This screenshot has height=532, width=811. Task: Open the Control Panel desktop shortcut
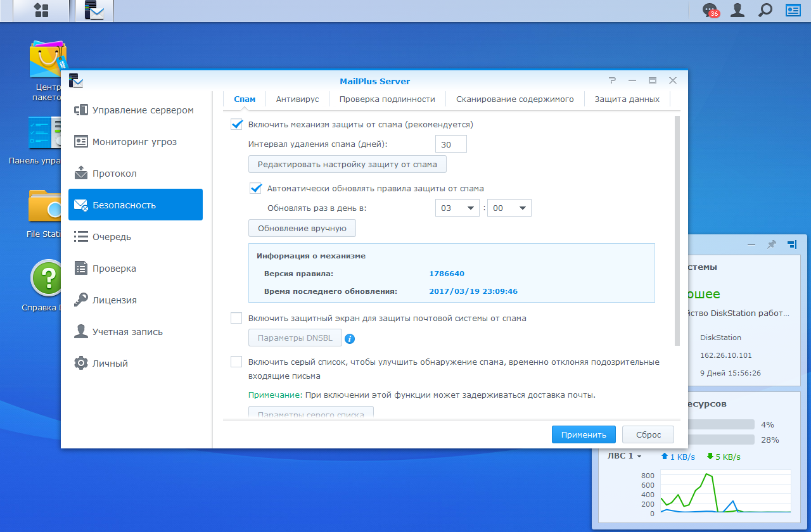pos(43,140)
